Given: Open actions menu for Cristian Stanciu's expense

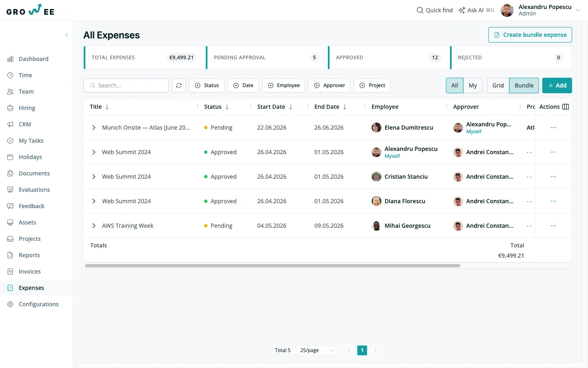Looking at the screenshot, I should click(x=553, y=177).
